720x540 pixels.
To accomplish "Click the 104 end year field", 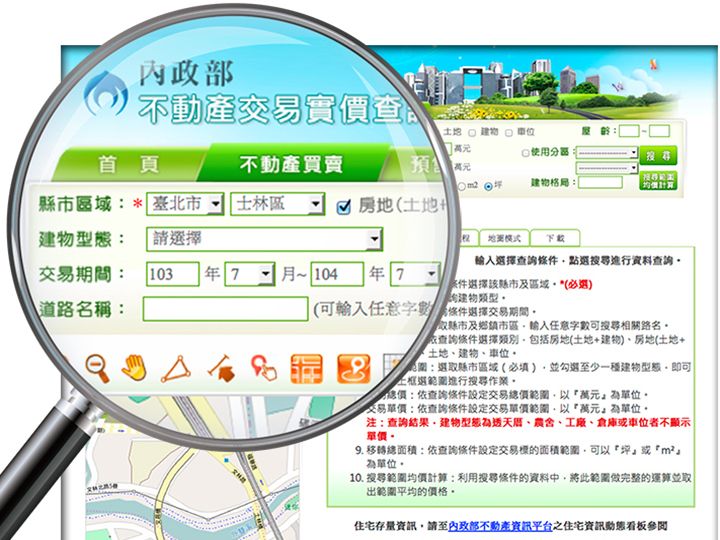I will pos(337,274).
